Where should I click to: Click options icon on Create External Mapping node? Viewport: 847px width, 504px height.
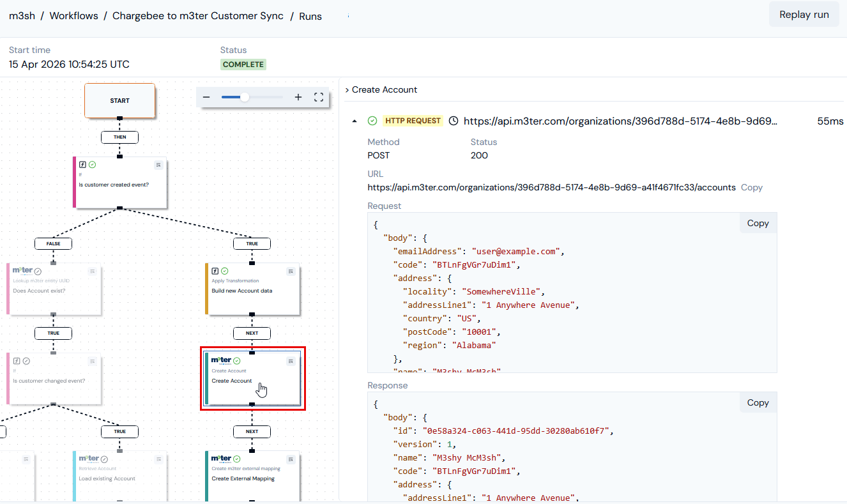[291, 459]
